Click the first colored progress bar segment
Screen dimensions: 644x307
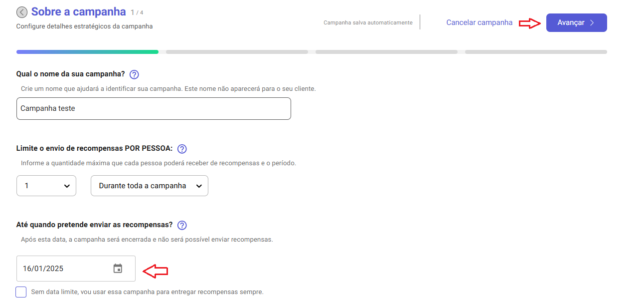coord(87,51)
